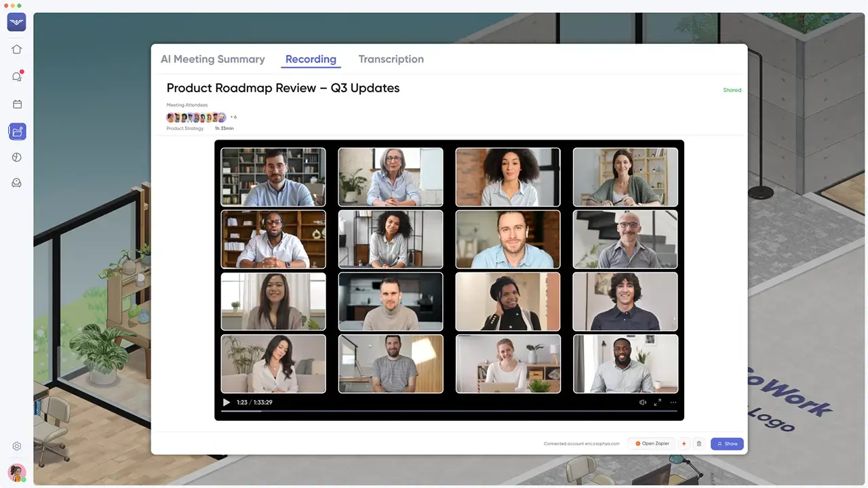Click the blue Share button
Viewport: 868px width, 488px height.
(x=727, y=444)
